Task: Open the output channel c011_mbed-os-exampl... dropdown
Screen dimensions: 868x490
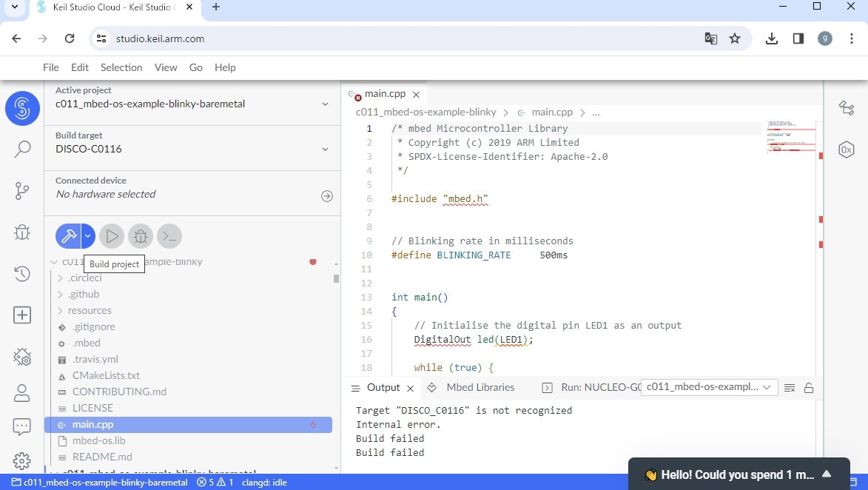Action: pyautogui.click(x=709, y=387)
